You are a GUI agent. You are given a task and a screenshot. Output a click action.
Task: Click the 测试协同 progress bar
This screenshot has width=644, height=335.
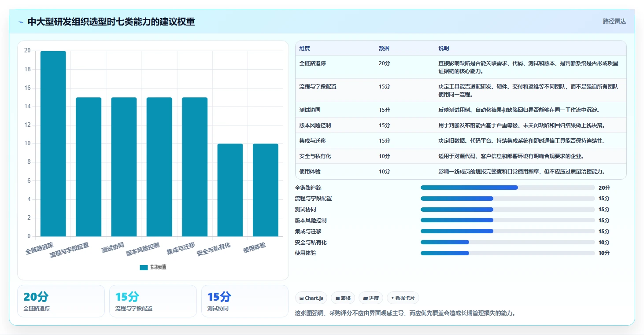(x=507, y=210)
